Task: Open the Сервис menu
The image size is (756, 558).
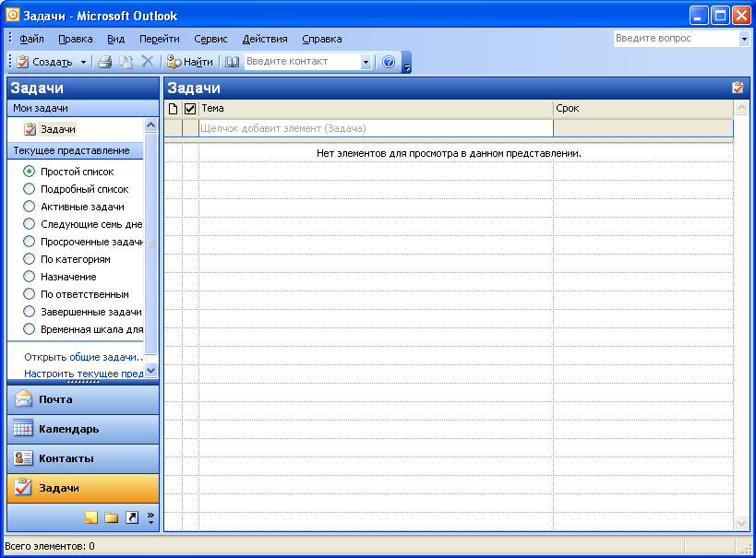Action: pos(210,39)
